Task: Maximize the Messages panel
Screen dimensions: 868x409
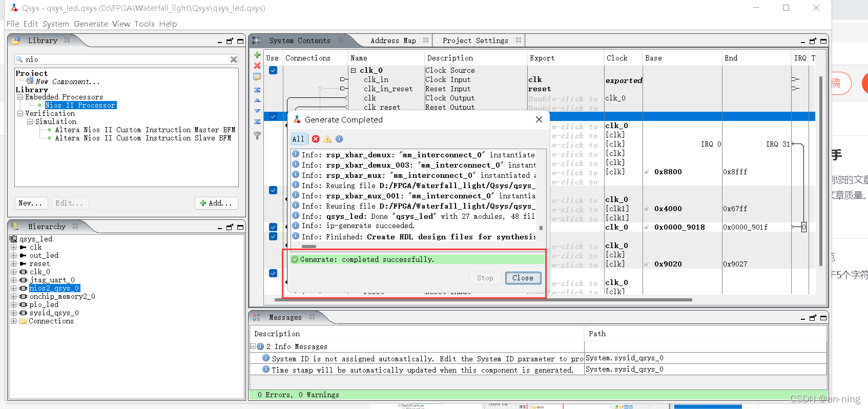Action: click(823, 318)
